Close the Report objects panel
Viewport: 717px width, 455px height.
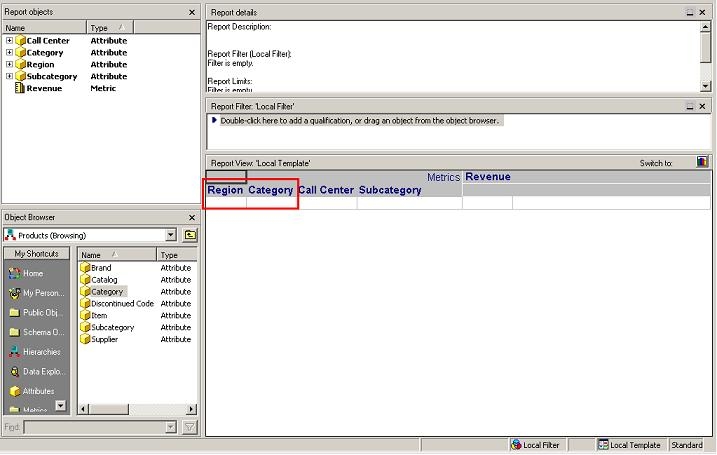[192, 12]
